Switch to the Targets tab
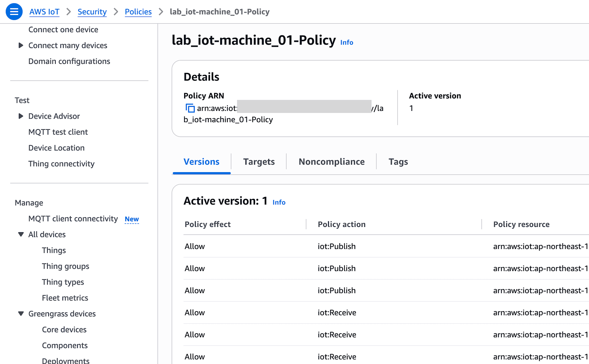This screenshot has height=364, width=589. pyautogui.click(x=259, y=162)
